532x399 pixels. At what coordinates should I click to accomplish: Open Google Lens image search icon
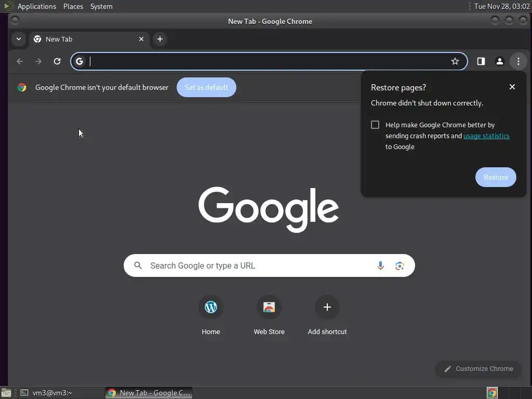click(x=400, y=265)
